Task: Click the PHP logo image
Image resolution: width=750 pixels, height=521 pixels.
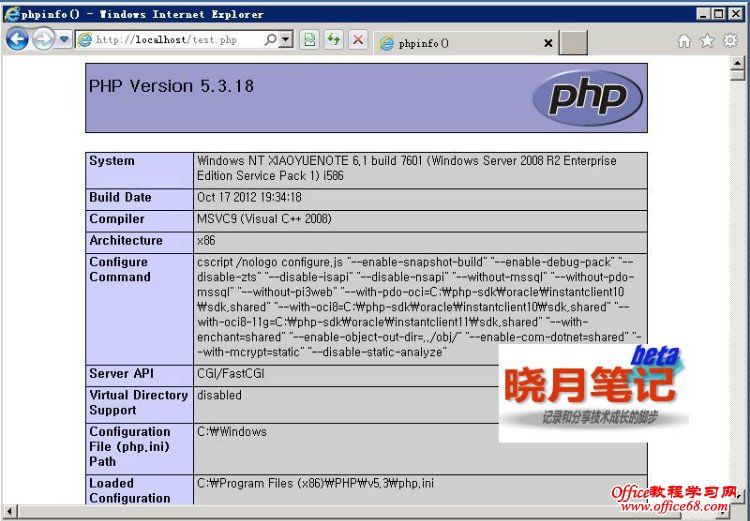Action: [587, 98]
